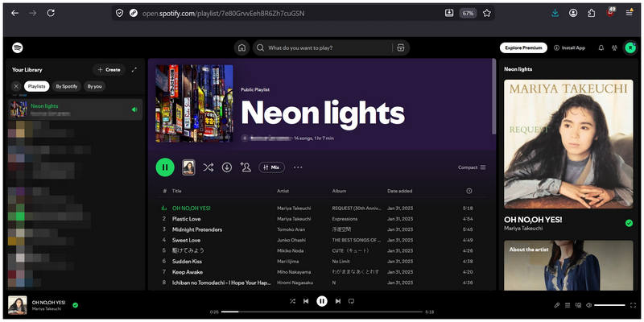Open Connect to a device
The width and height of the screenshot is (644, 322).
pyautogui.click(x=578, y=305)
